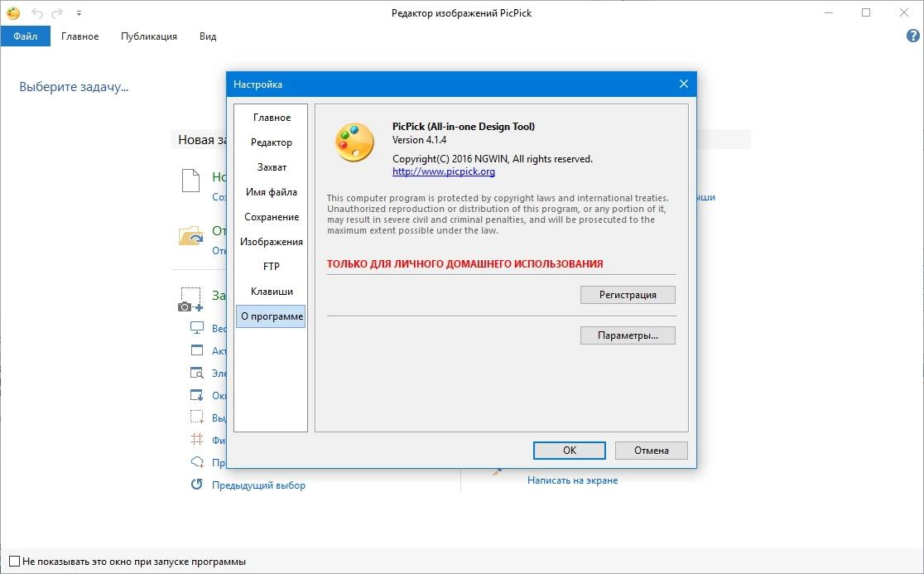Click the dotted region capture icon
This screenshot has width=924, height=574.
[x=197, y=417]
